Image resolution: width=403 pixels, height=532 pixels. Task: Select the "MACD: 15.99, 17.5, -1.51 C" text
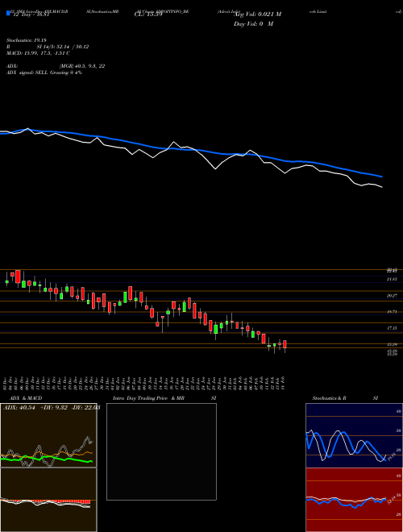39,53
